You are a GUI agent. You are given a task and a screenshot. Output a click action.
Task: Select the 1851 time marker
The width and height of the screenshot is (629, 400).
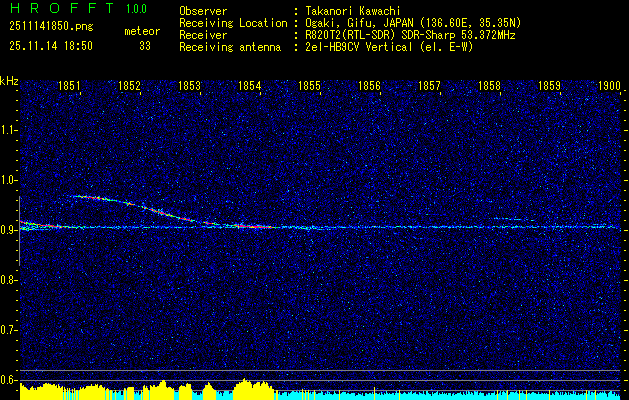[x=70, y=87]
